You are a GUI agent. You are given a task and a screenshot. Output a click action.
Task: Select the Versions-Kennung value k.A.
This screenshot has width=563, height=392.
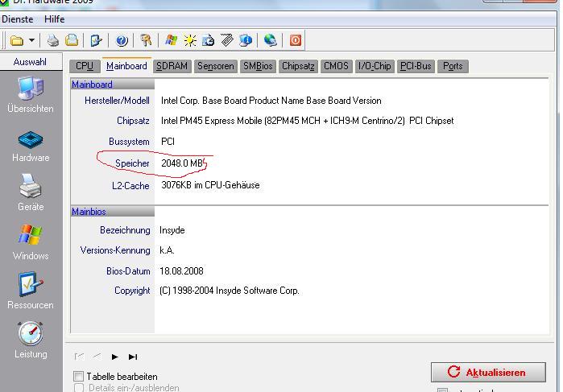[167, 250]
